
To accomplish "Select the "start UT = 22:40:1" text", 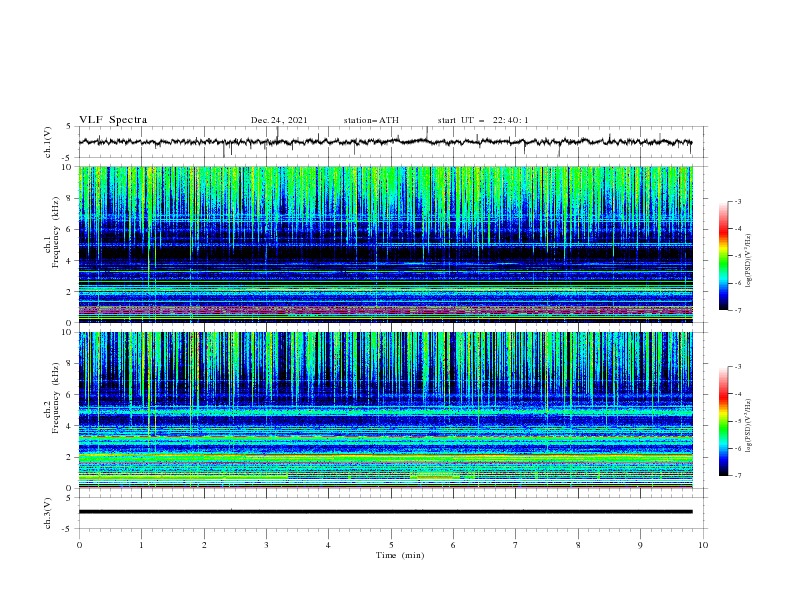I will pyautogui.click(x=482, y=120).
